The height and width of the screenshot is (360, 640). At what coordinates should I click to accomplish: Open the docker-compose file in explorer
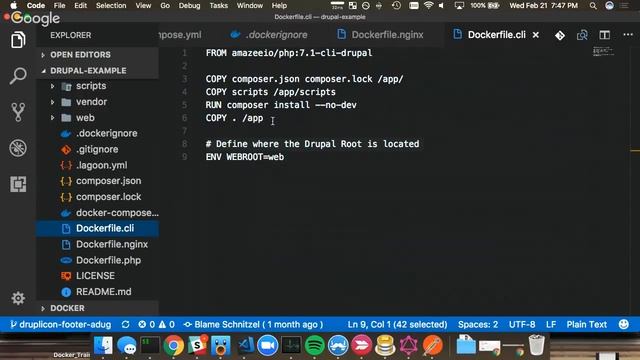coord(97,213)
